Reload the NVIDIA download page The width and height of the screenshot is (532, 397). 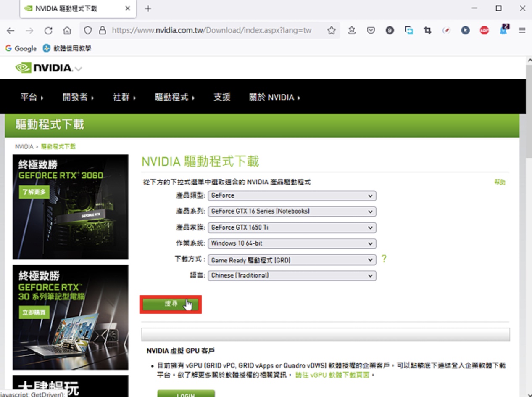click(48, 30)
